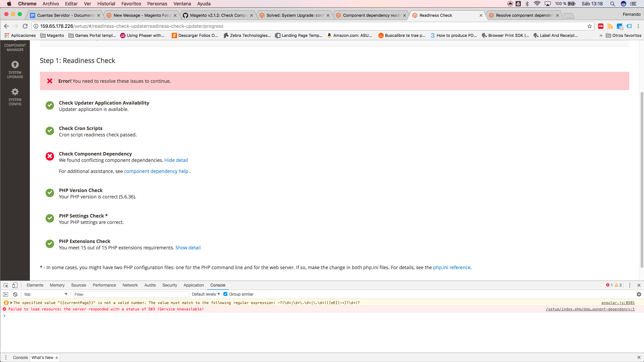Clear the console with the clear icon

15,294
